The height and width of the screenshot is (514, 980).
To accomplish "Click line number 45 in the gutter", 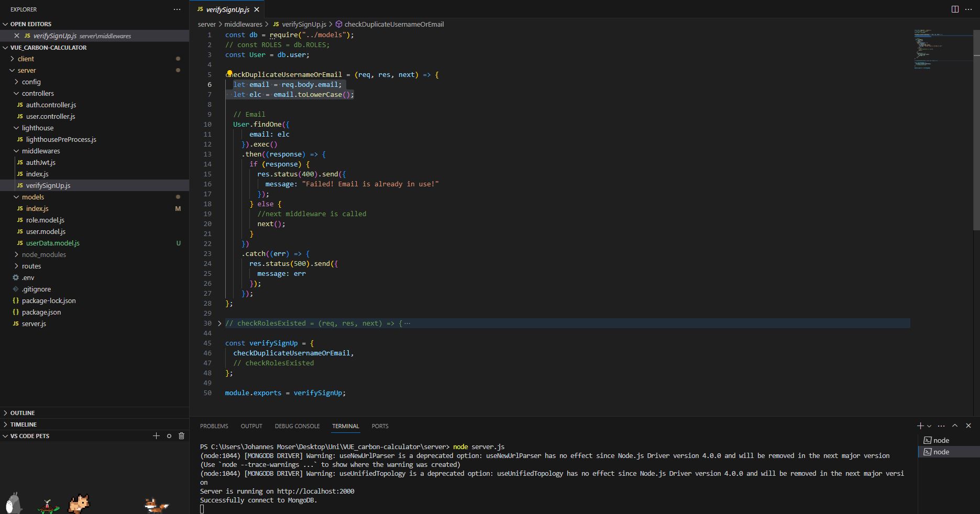I will pyautogui.click(x=207, y=343).
